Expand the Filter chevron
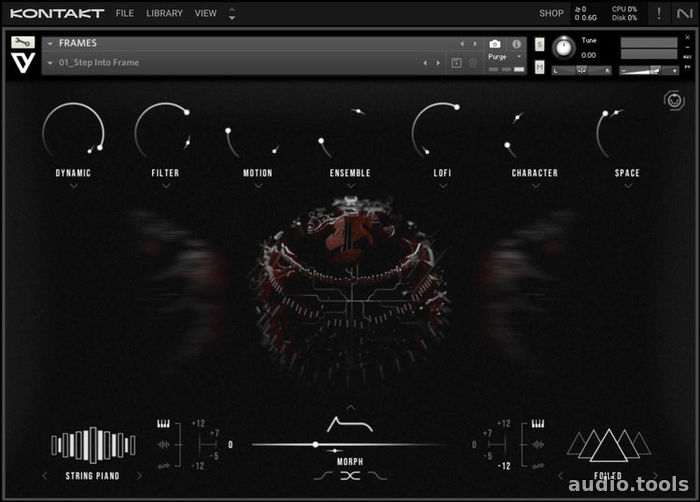The height and width of the screenshot is (502, 700). point(166,185)
